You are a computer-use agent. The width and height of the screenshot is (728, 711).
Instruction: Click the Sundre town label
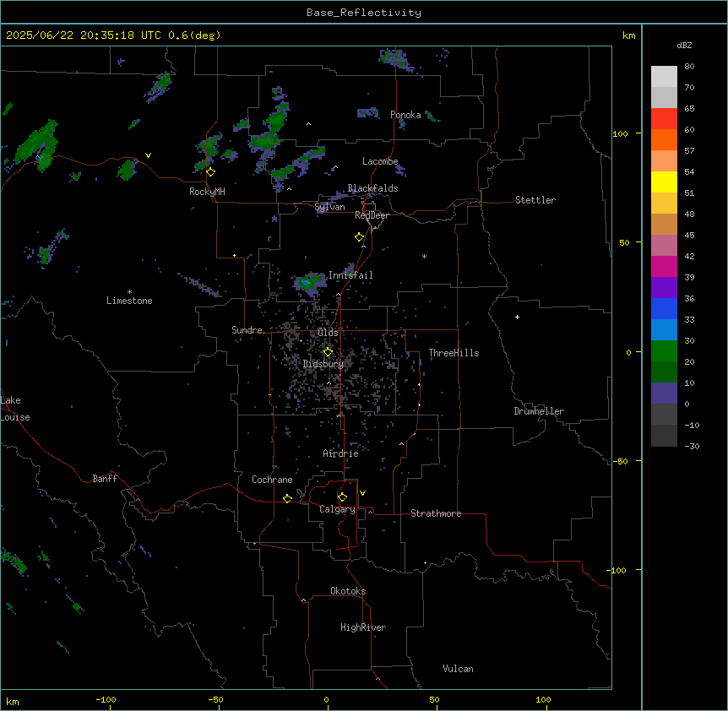(x=247, y=330)
